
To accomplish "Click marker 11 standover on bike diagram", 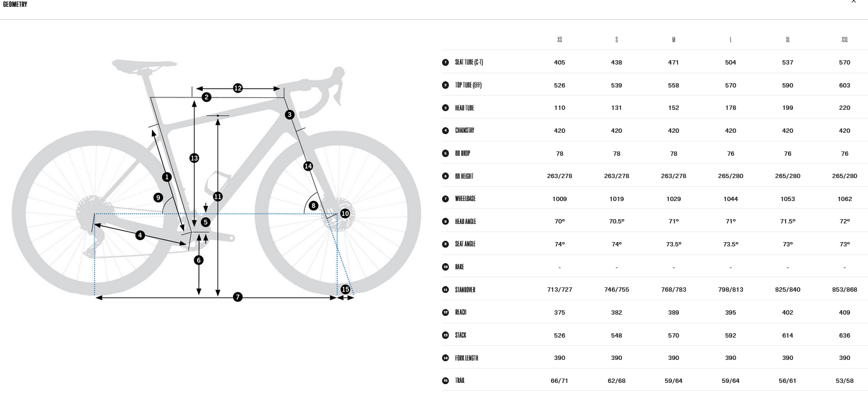I will coord(218,196).
